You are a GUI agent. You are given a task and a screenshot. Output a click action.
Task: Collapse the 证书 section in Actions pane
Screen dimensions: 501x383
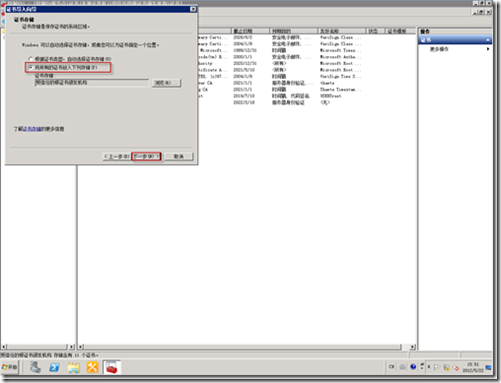tap(488, 40)
